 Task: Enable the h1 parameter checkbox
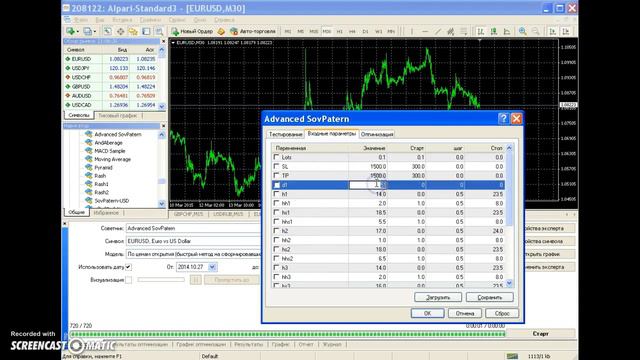pyautogui.click(x=276, y=194)
